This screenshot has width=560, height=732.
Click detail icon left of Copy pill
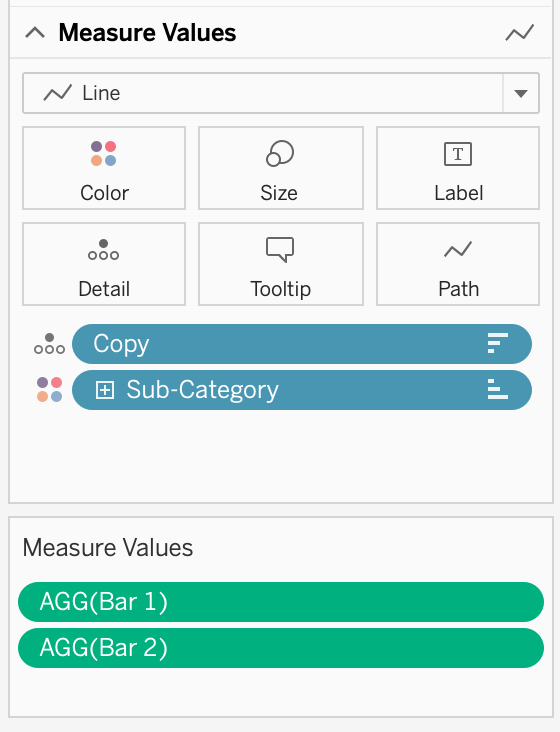49,344
